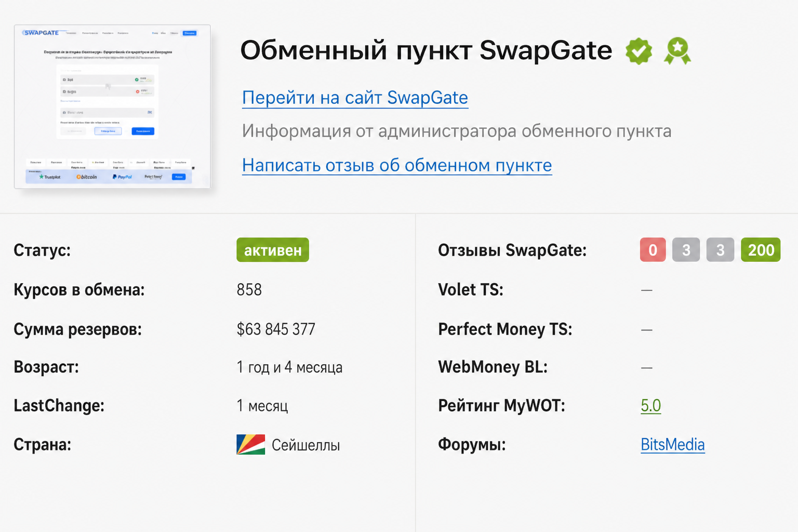Click the green verified checkmark badge

pyautogui.click(x=639, y=51)
